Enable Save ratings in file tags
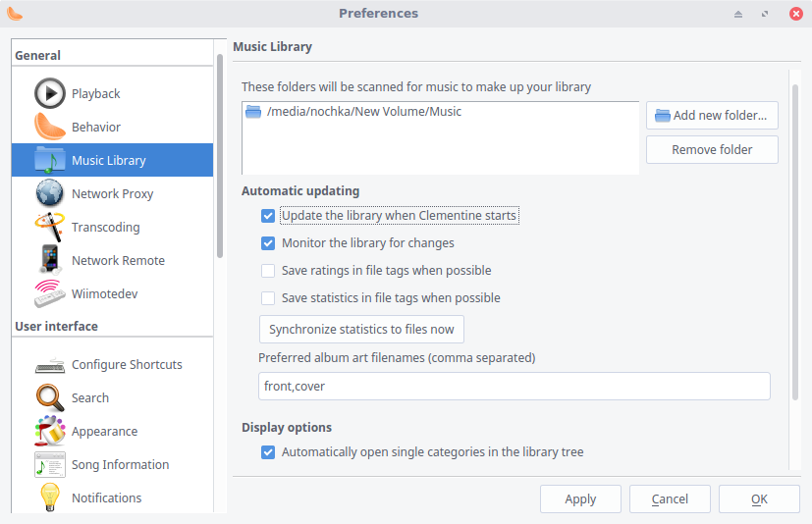 (x=268, y=271)
